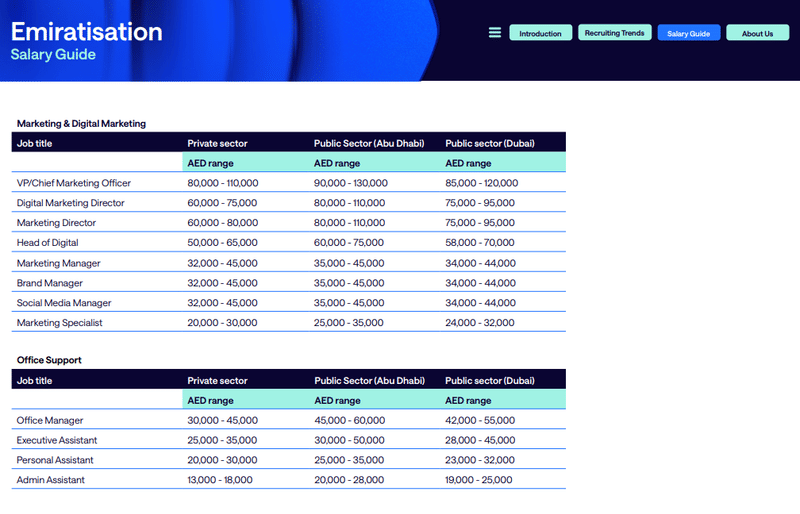800x514 pixels.
Task: Click the Marketing & Digital Marketing heading
Action: [81, 123]
